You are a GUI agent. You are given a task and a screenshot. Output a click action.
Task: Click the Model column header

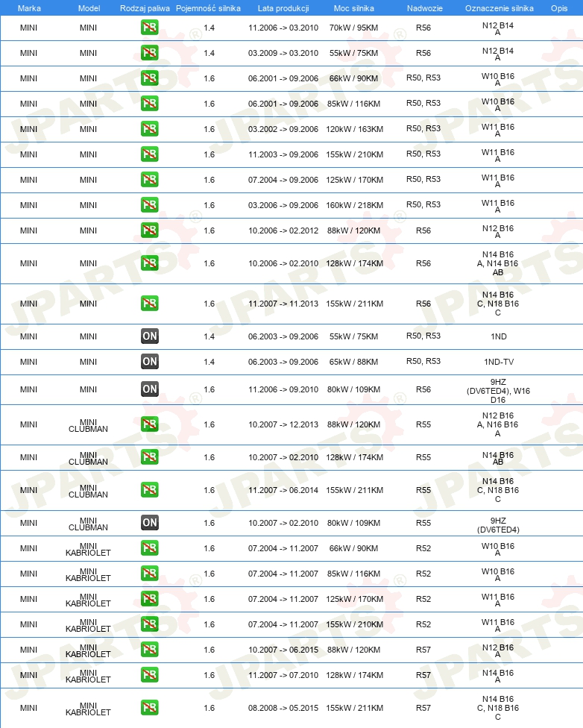coord(89,8)
